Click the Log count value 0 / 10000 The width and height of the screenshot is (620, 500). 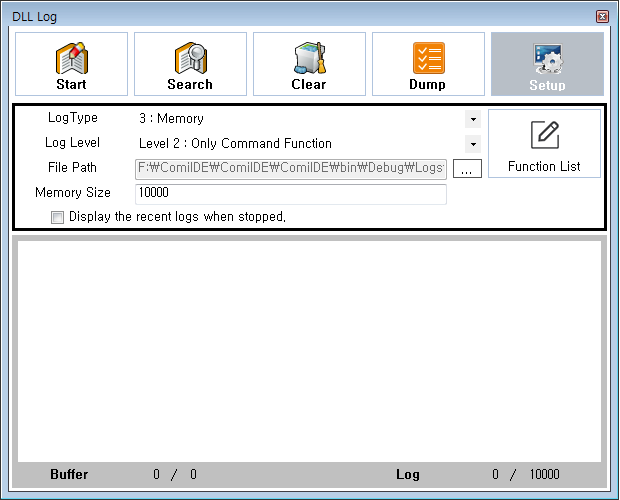pyautogui.click(x=526, y=475)
